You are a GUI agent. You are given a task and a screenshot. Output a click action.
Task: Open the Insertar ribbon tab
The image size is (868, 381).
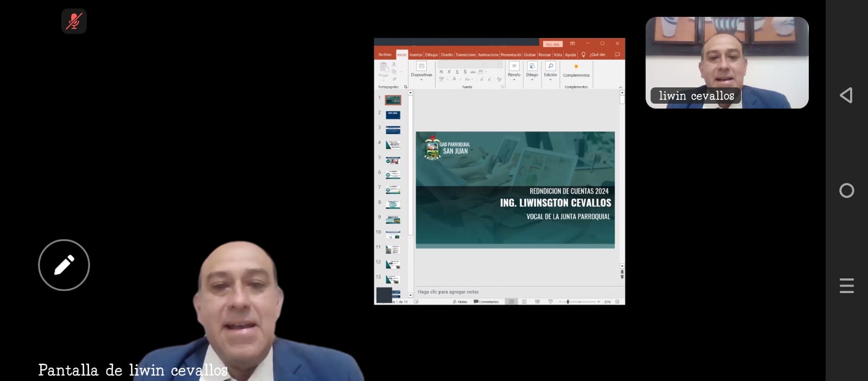point(416,55)
